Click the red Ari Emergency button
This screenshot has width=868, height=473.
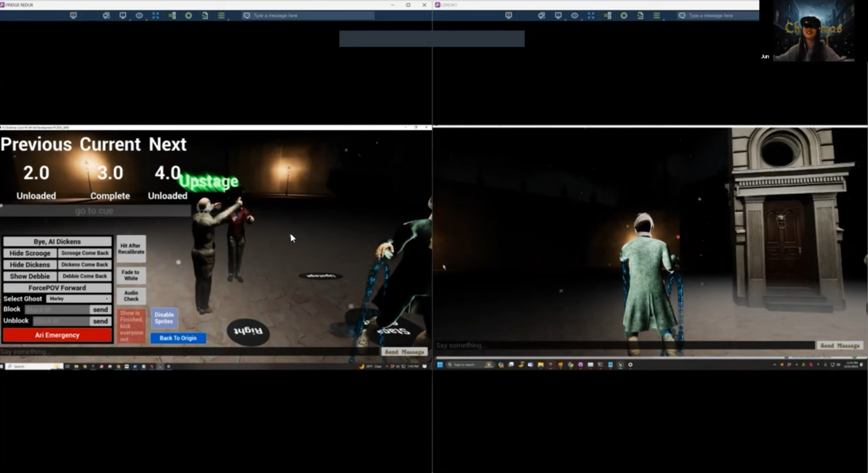(57, 335)
